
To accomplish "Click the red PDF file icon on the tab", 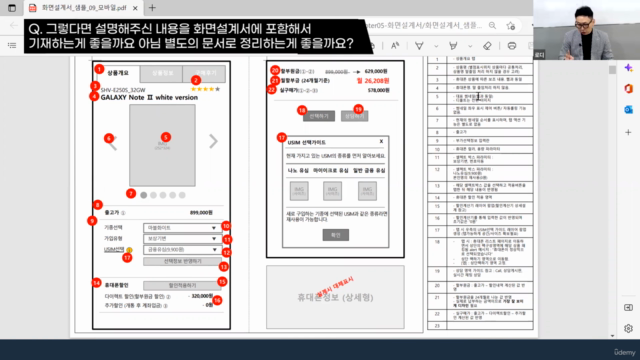I will click(x=33, y=8).
